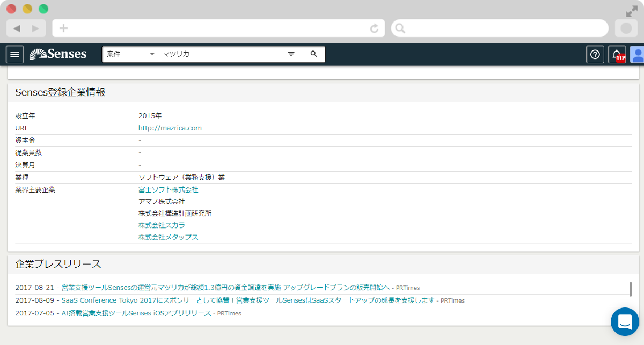Click the press release list scrollbar

pos(631,289)
